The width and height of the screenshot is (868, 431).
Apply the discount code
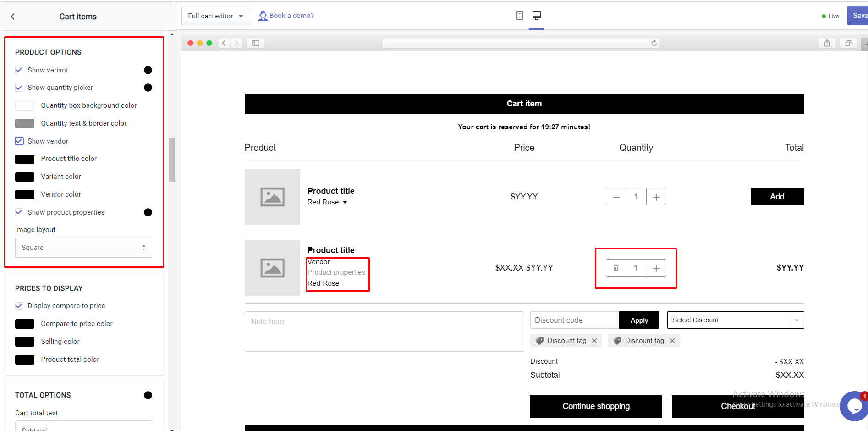(x=639, y=320)
